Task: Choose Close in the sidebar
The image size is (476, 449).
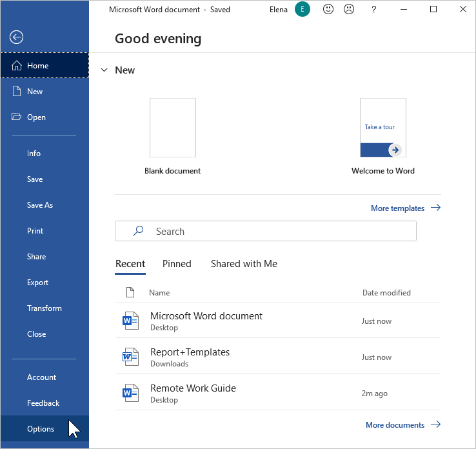Action: 36,334
